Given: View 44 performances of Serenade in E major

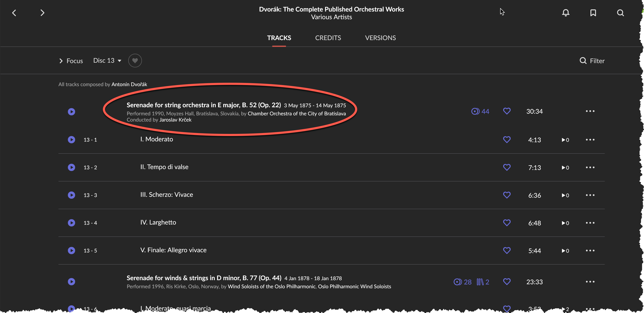Looking at the screenshot, I should pyautogui.click(x=480, y=111).
